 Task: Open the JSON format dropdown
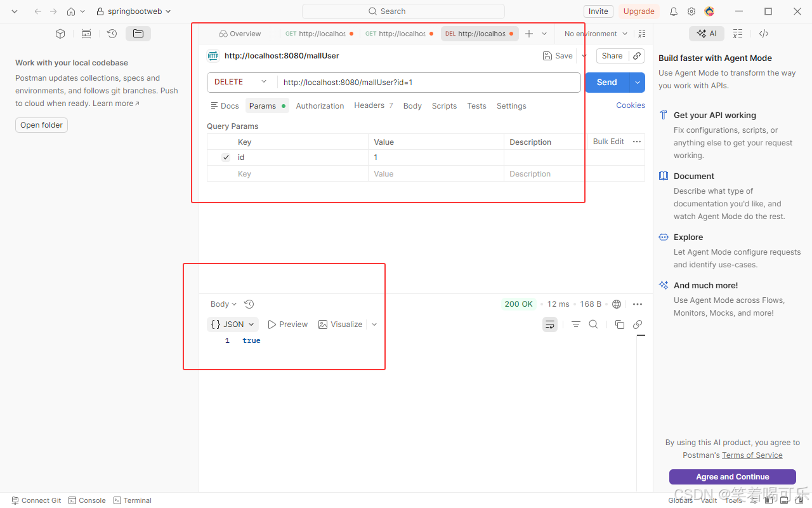233,324
